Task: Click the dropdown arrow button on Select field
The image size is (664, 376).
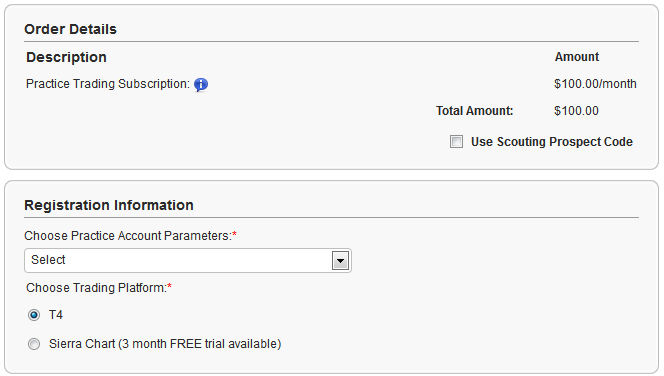Action: pos(340,260)
